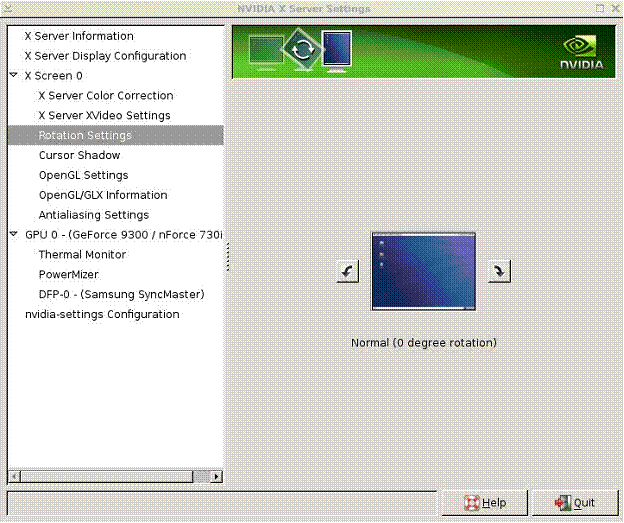Open X Server XVideo Settings
The height and width of the screenshot is (523, 624).
point(104,115)
